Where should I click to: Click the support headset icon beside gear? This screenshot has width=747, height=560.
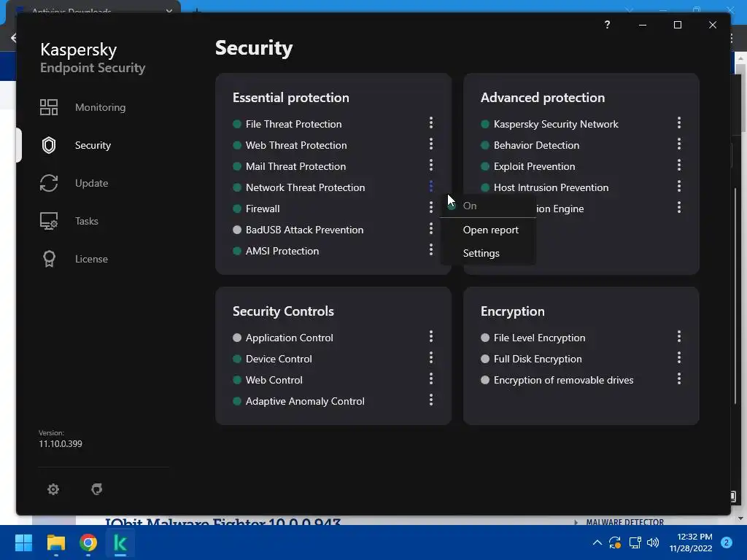[97, 489]
